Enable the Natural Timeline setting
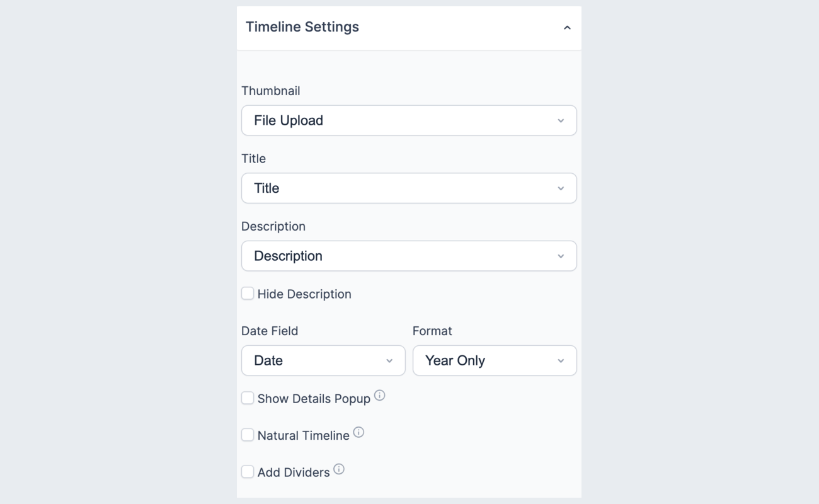This screenshot has height=504, width=819. click(x=247, y=435)
